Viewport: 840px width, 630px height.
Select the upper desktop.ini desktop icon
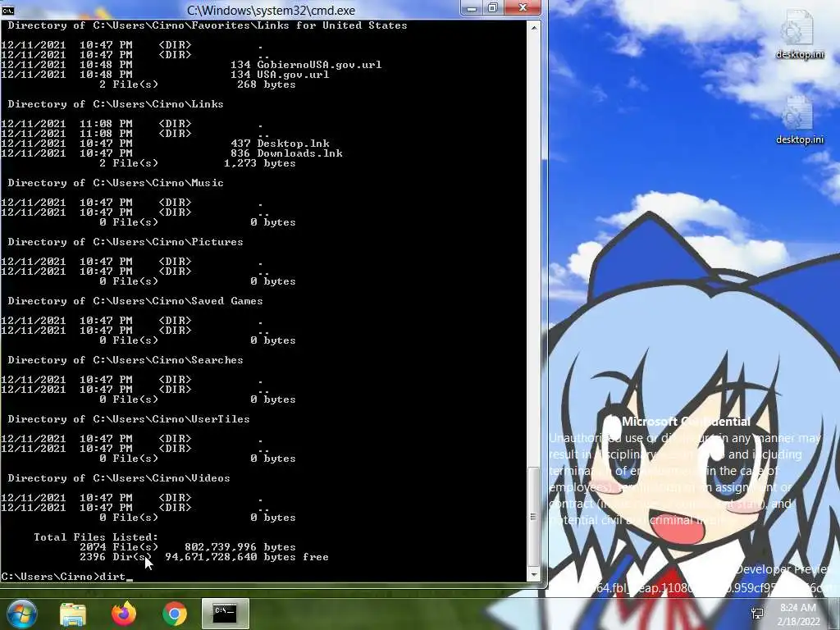point(799,34)
